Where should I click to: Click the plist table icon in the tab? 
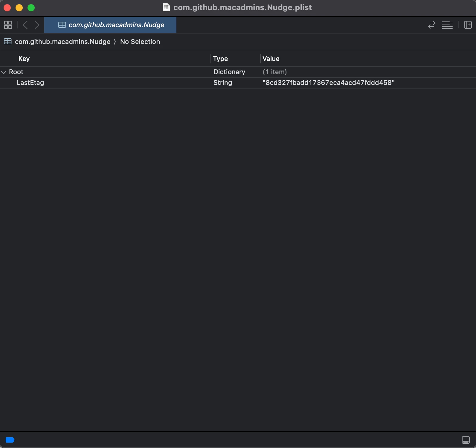click(62, 25)
